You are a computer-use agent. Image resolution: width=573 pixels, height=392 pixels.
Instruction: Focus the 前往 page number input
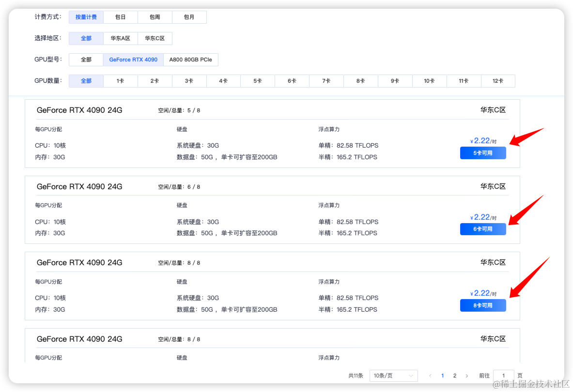[504, 376]
